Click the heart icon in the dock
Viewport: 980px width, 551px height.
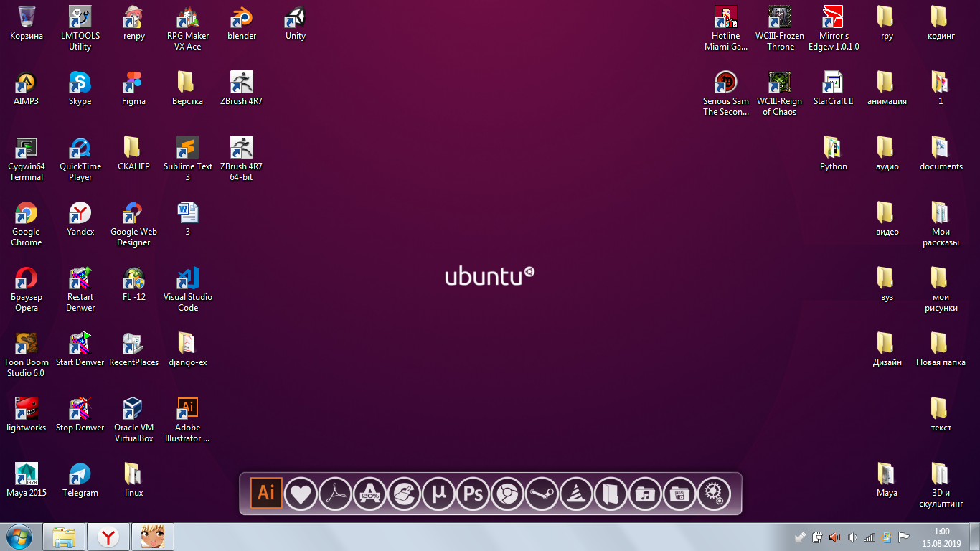pyautogui.click(x=301, y=494)
